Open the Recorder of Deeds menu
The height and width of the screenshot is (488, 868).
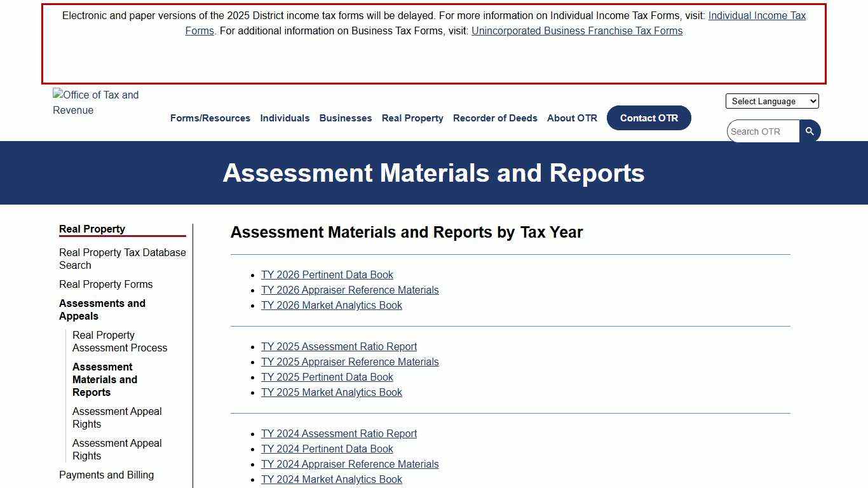pos(495,118)
